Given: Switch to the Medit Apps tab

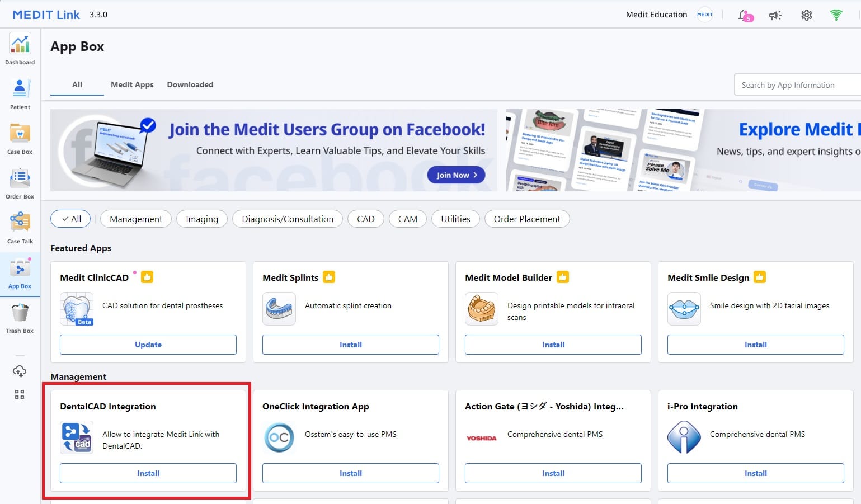Looking at the screenshot, I should 132,84.
